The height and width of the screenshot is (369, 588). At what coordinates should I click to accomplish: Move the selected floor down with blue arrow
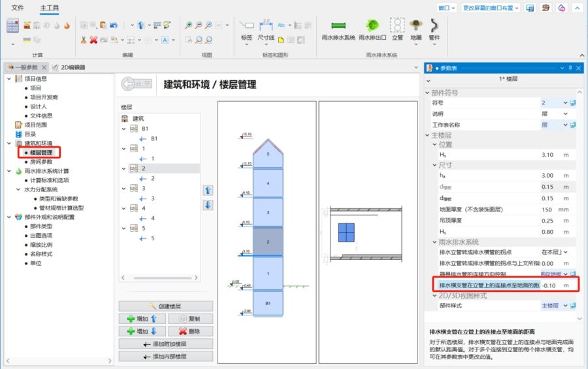(x=208, y=204)
